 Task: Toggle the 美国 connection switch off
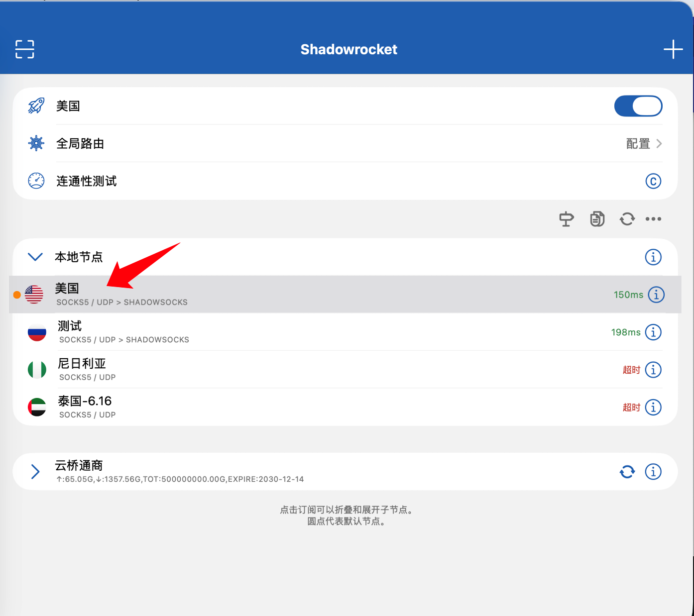coord(638,106)
